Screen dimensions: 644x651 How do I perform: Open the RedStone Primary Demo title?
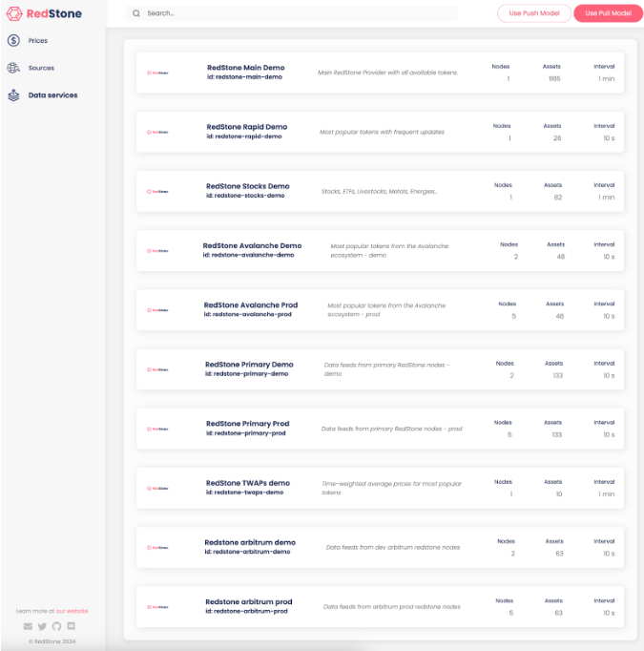point(249,364)
